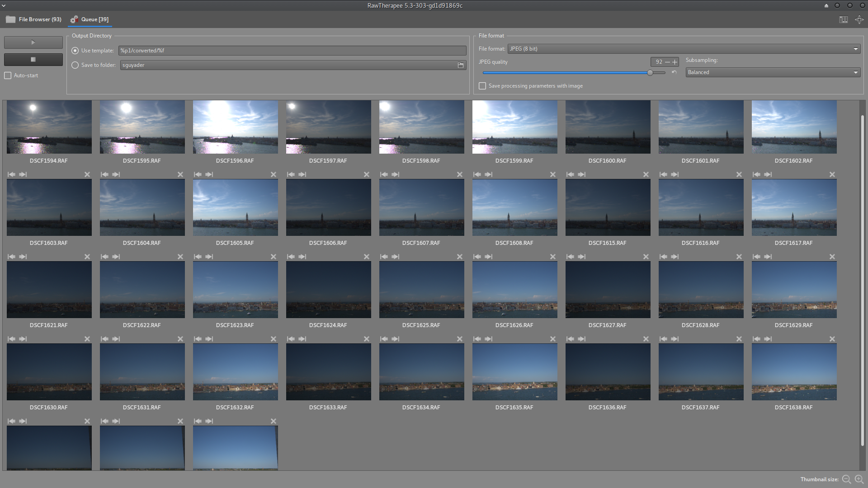
Task: Select the DSCF1599.RAF thumbnail
Action: (x=515, y=127)
